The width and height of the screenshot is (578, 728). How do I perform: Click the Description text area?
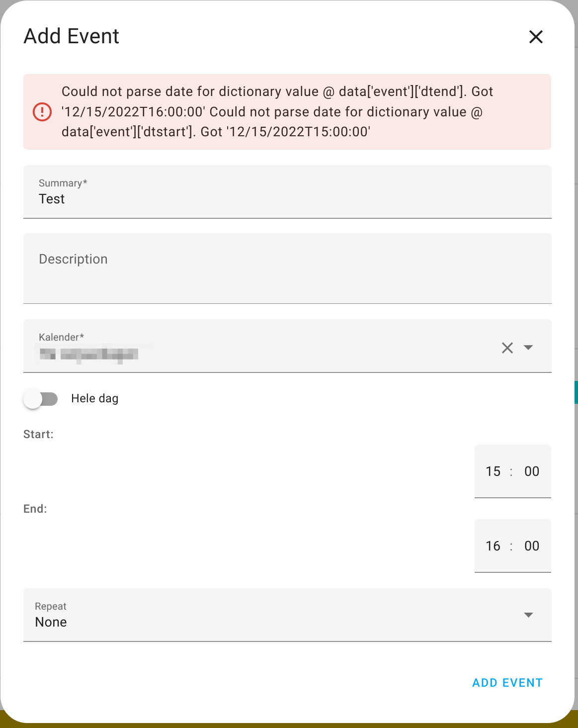pos(199,269)
